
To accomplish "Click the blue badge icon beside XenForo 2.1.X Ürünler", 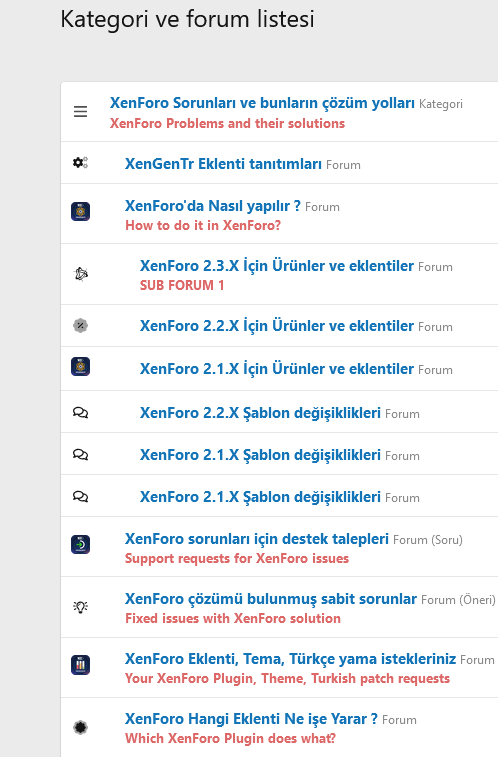I will pos(81,366).
